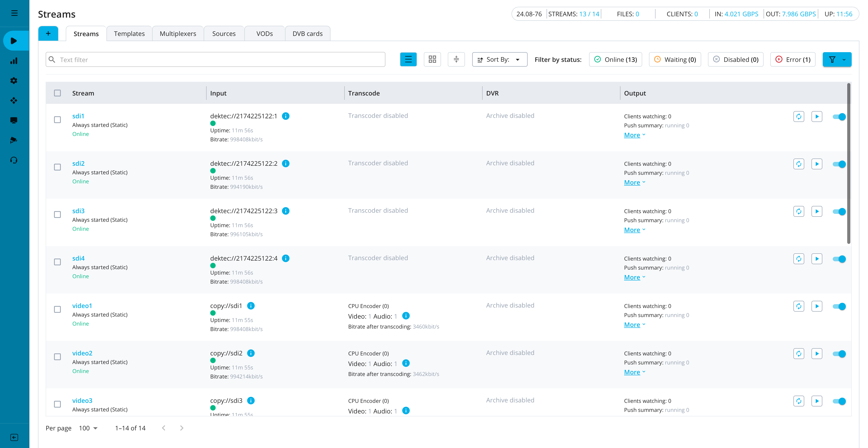Switch to the Multiplexers tab

(x=178, y=34)
